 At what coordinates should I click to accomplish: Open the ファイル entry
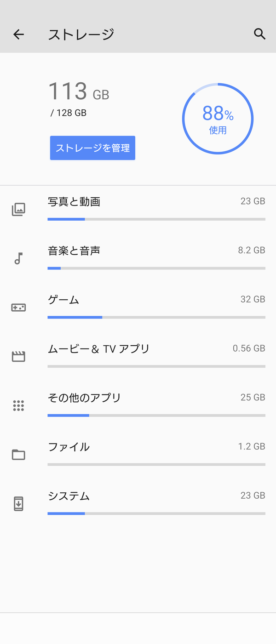[138, 455]
